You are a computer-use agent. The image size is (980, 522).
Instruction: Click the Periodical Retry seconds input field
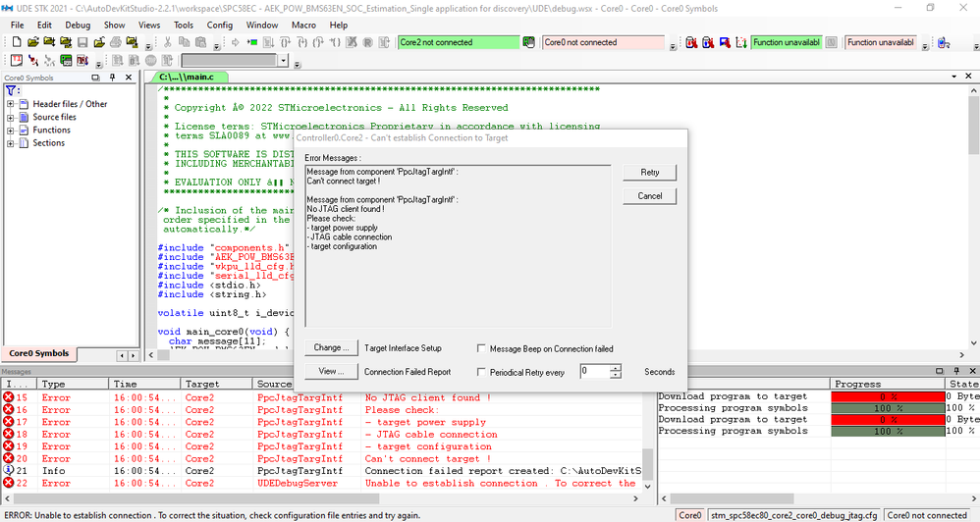click(x=594, y=372)
